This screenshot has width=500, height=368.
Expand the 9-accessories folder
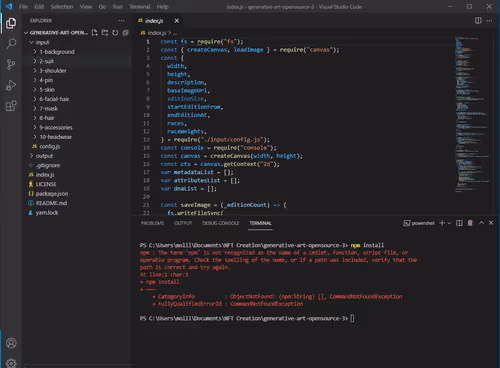pos(56,127)
